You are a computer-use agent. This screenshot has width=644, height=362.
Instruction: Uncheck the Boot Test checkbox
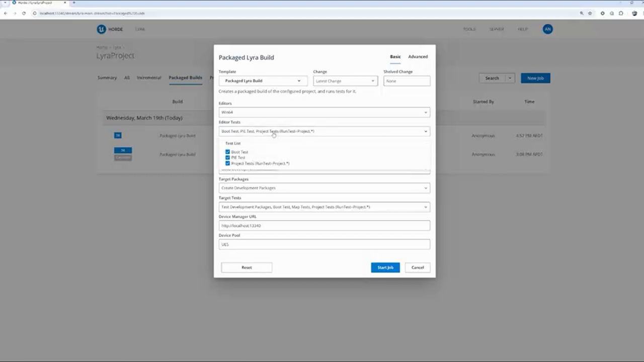[x=227, y=152]
